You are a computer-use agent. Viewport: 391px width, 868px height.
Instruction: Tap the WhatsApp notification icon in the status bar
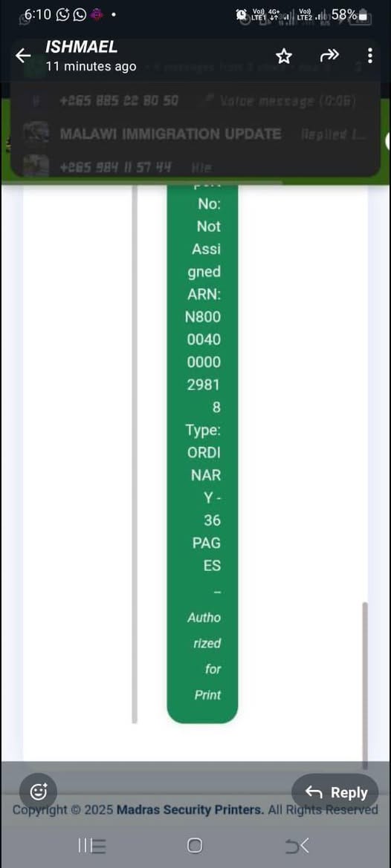[80, 15]
